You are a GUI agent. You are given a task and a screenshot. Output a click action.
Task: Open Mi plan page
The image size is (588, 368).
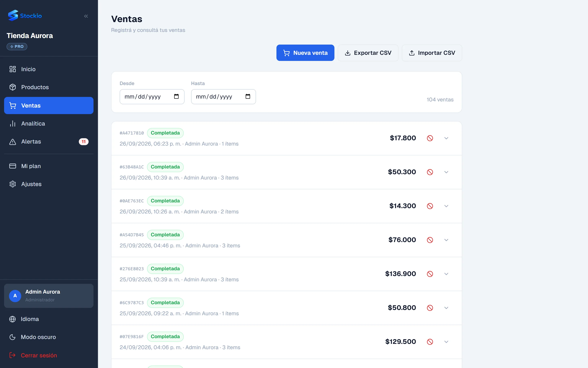49,166
